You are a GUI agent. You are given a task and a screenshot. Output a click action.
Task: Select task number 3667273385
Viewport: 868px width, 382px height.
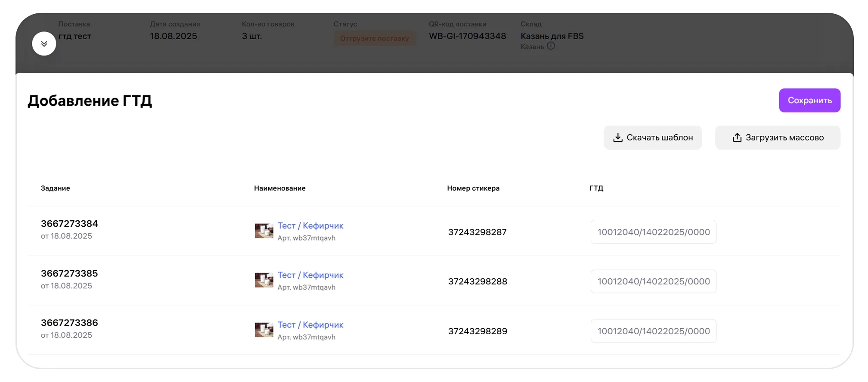coord(69,274)
